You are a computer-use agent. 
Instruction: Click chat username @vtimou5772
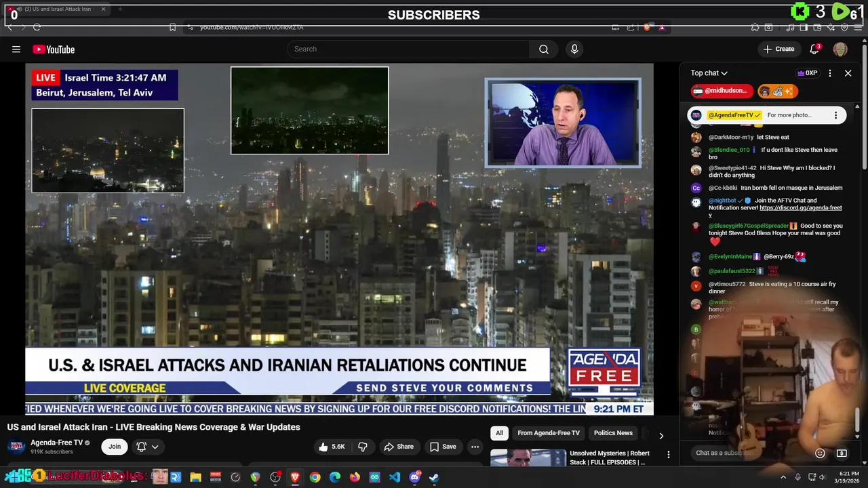727,285
